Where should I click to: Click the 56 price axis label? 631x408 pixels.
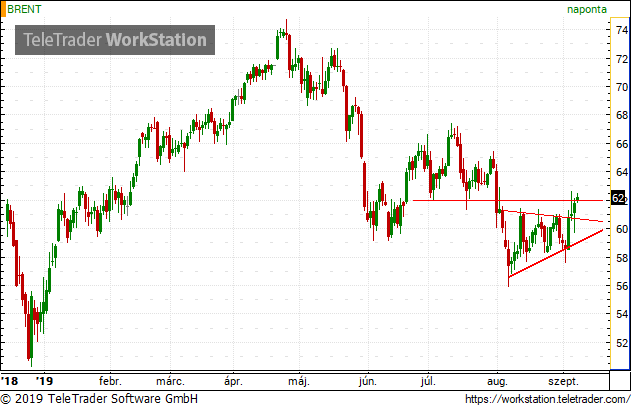click(622, 286)
